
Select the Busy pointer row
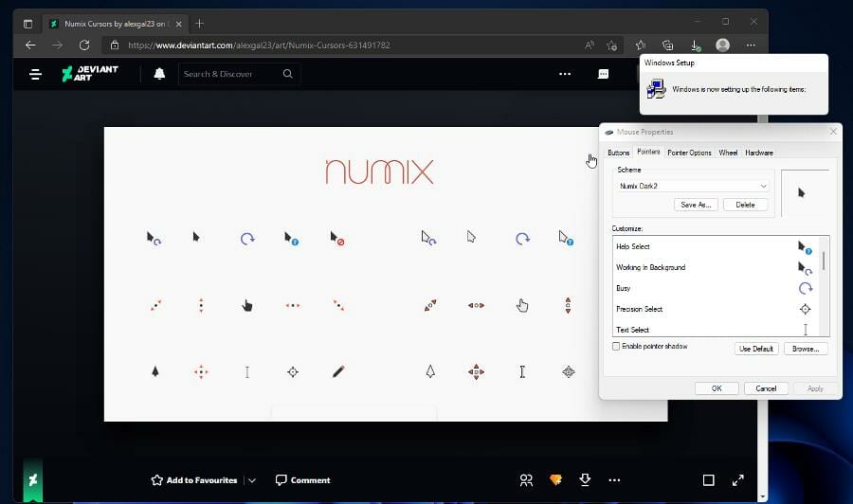(717, 288)
